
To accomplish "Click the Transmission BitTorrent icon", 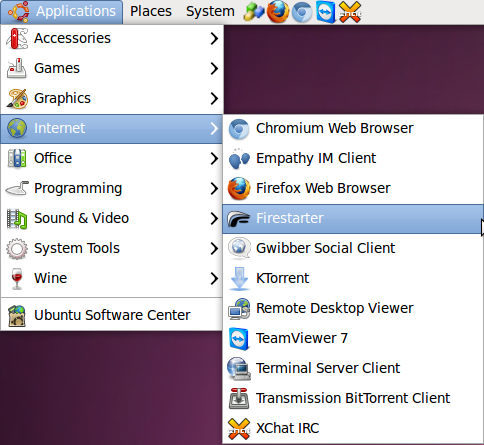I will point(239,399).
